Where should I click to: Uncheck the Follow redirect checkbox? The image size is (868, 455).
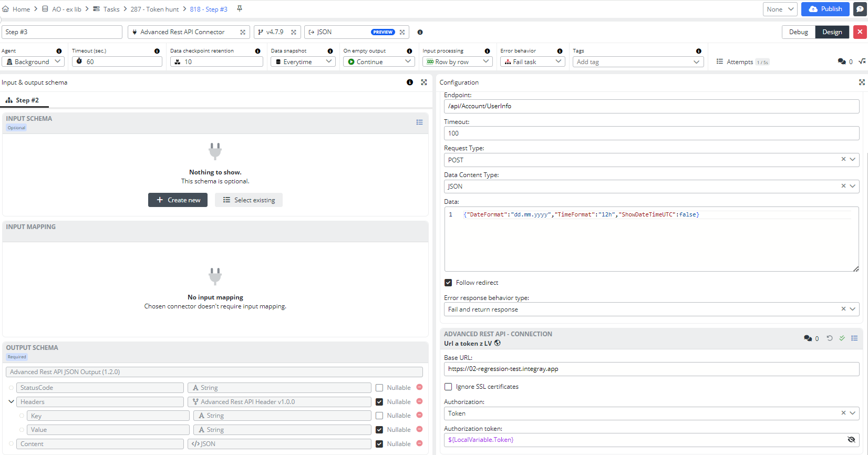448,283
